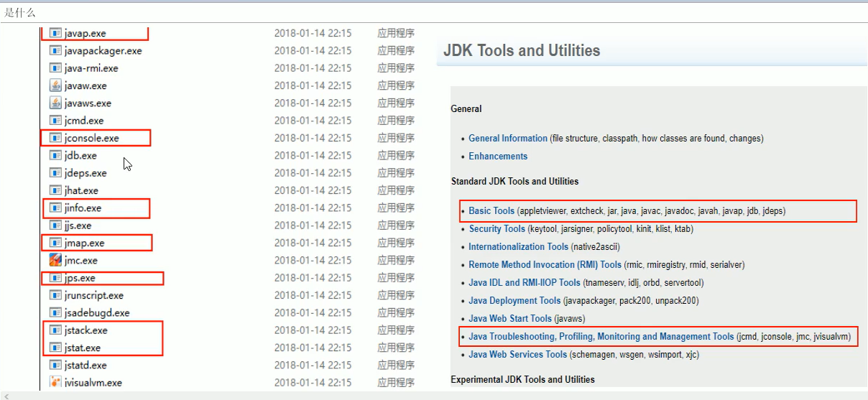This screenshot has width=868, height=400.
Task: Open the Security Tools link
Action: point(497,228)
